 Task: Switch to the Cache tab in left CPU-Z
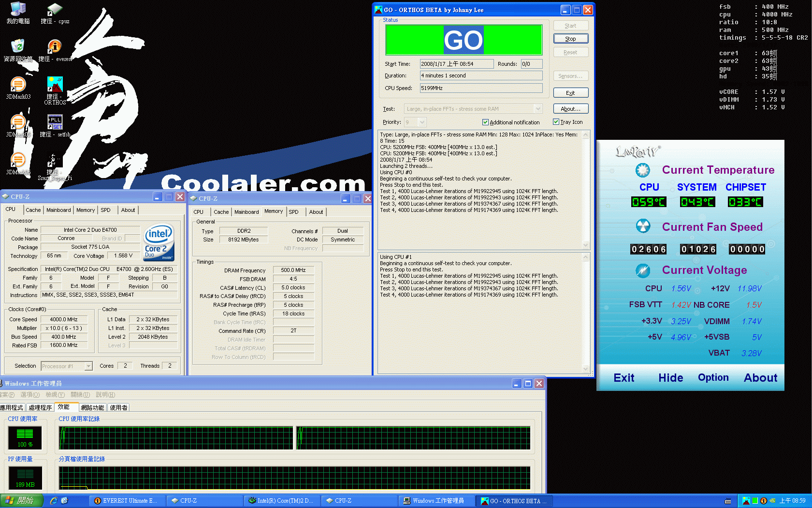[x=33, y=210]
